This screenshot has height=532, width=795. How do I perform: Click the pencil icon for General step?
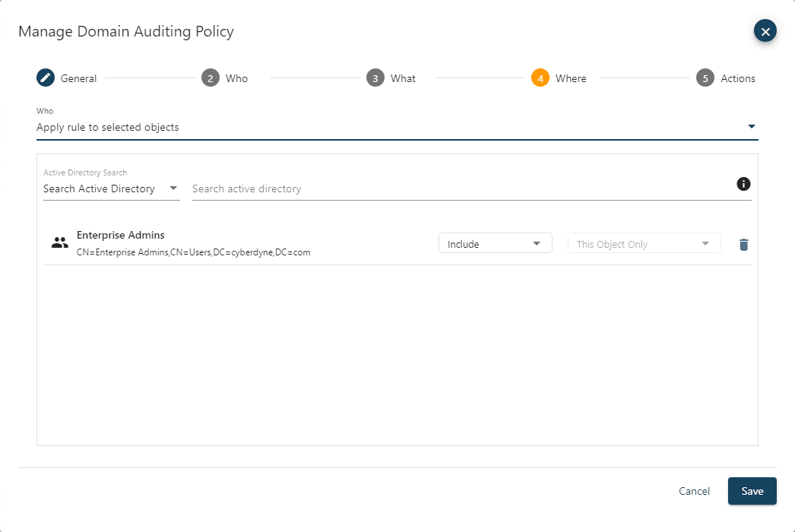[46, 78]
